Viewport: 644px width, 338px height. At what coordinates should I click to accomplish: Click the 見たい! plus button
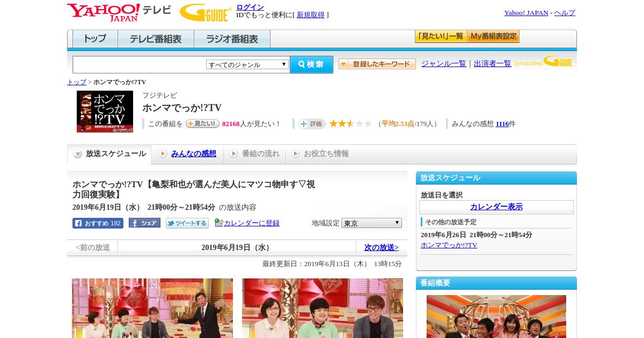pyautogui.click(x=202, y=123)
